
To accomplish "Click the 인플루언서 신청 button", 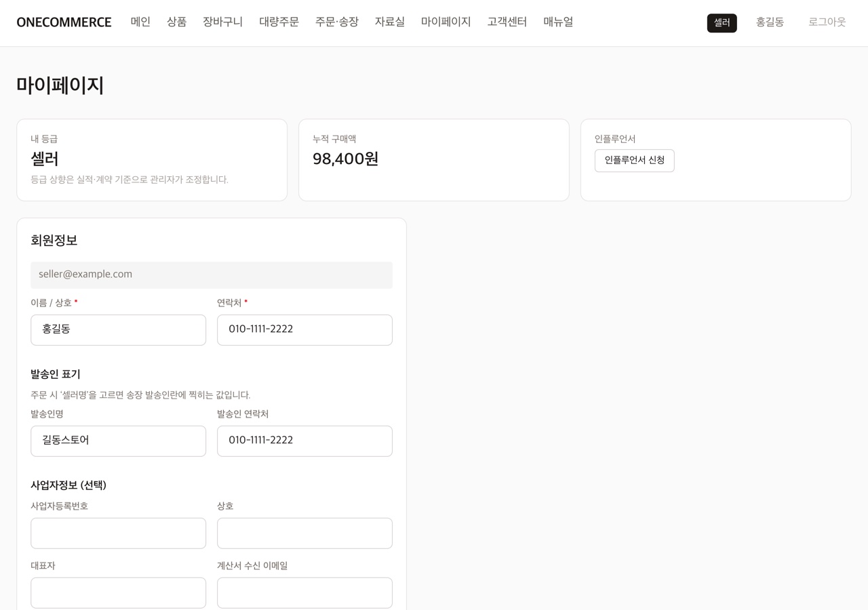I will [634, 161].
